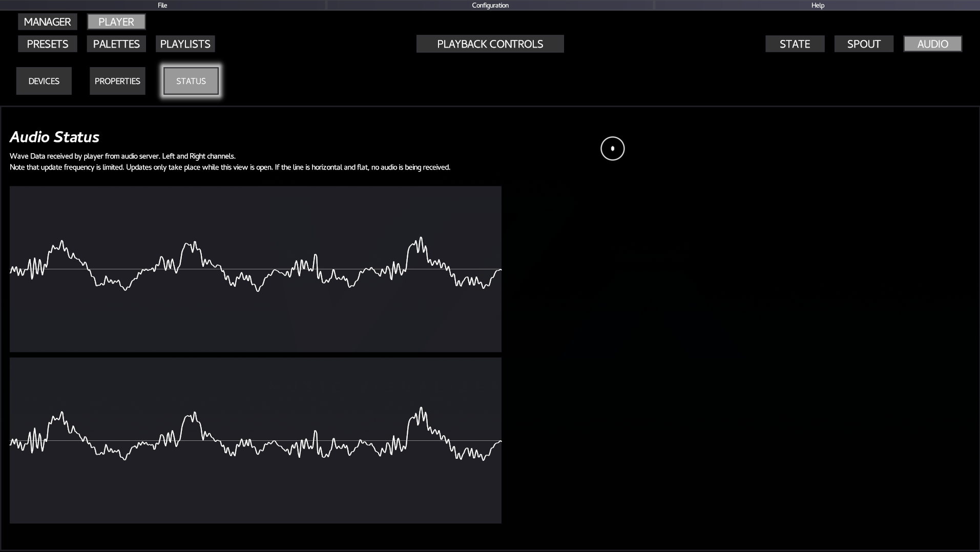This screenshot has height=552, width=980.
Task: Open the PLAYLISTS section
Action: click(185, 44)
